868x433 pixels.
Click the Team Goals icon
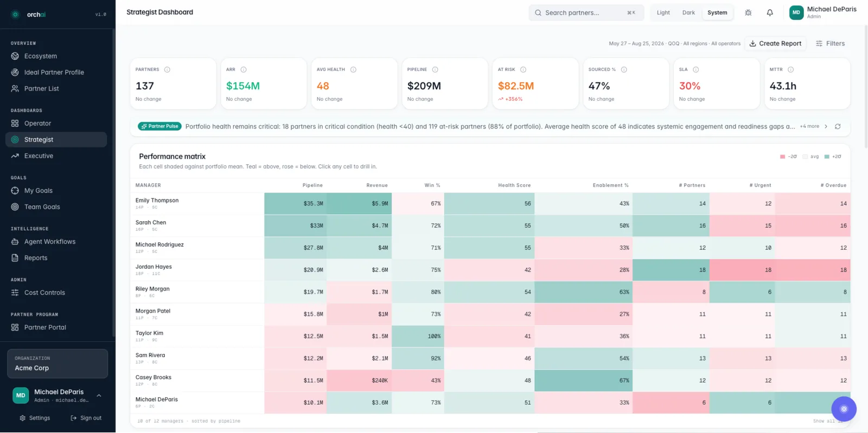click(15, 206)
